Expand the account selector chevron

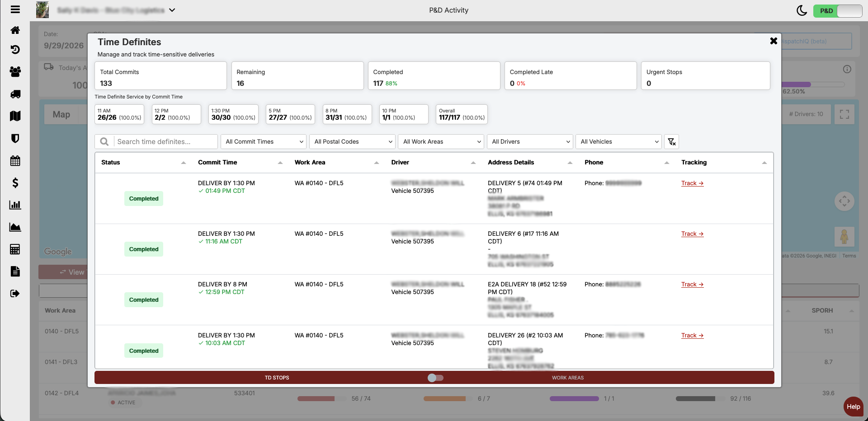[x=172, y=10]
